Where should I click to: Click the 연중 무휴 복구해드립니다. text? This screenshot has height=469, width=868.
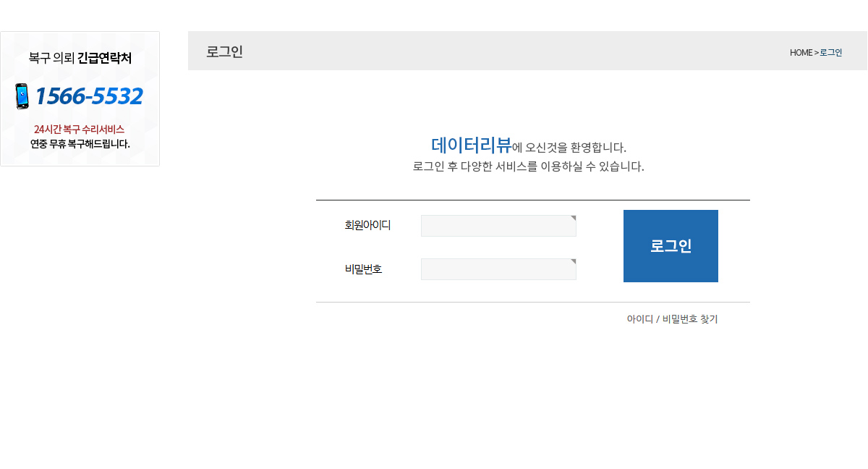pyautogui.click(x=80, y=143)
